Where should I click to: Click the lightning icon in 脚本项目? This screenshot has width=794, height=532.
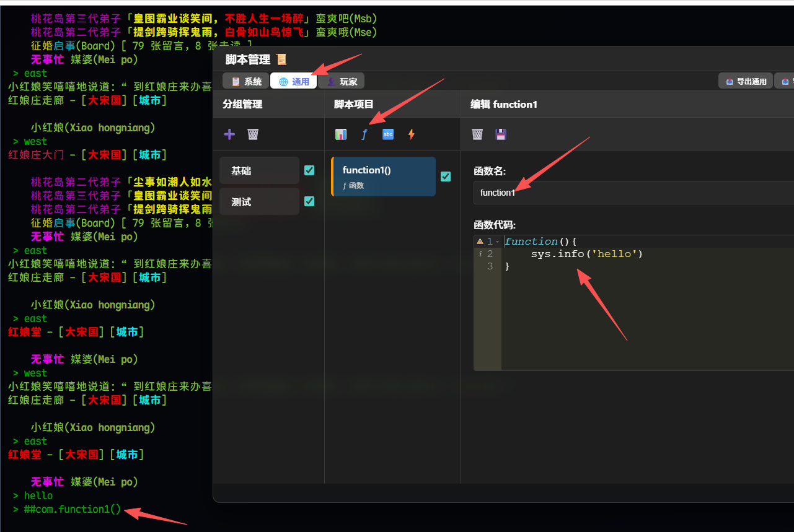(x=411, y=134)
